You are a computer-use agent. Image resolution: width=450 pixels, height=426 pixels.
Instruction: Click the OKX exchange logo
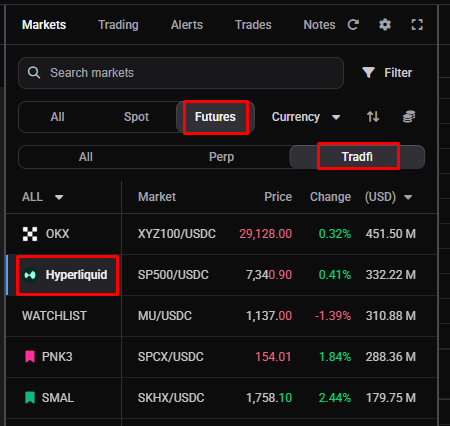30,234
